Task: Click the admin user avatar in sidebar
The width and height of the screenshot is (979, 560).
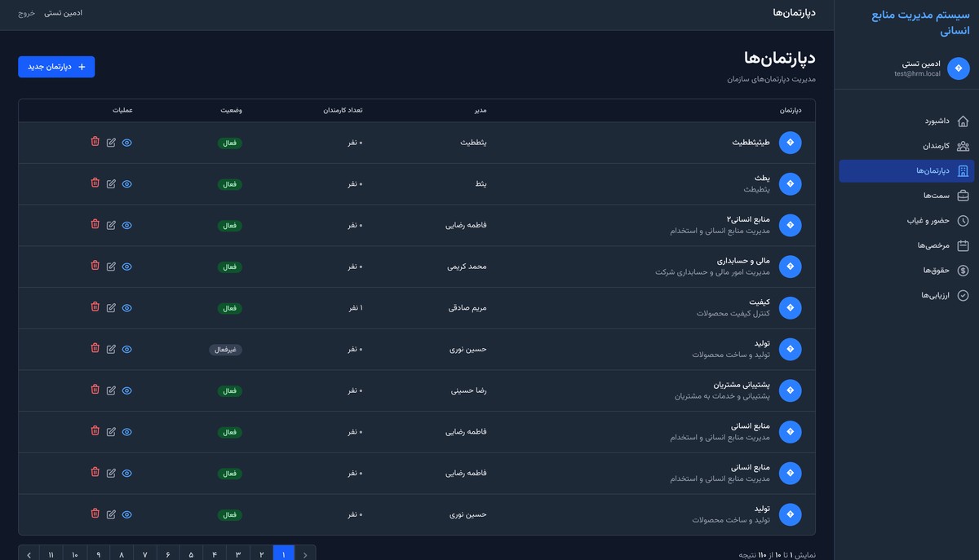Action: coord(958,68)
